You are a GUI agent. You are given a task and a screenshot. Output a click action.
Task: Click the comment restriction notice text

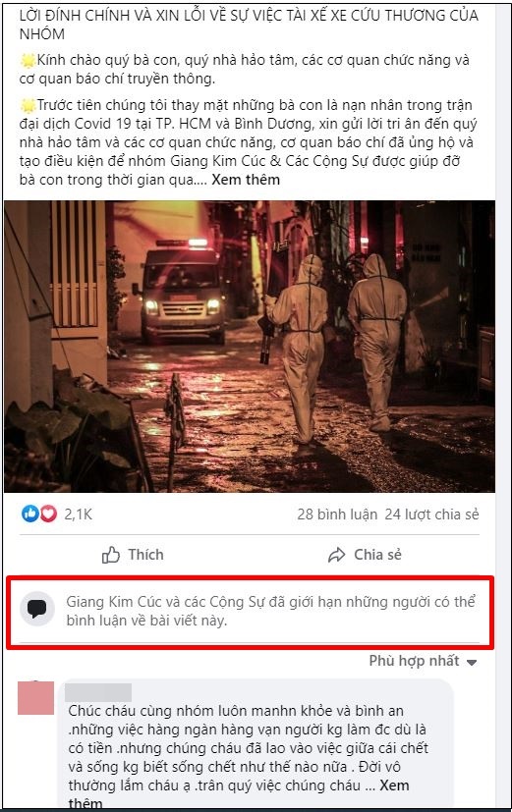pyautogui.click(x=270, y=611)
